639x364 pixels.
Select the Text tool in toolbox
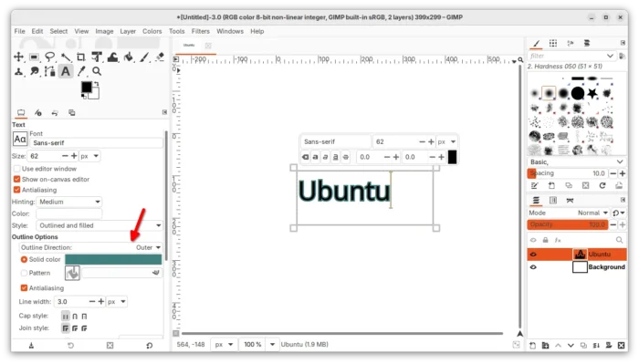point(65,72)
